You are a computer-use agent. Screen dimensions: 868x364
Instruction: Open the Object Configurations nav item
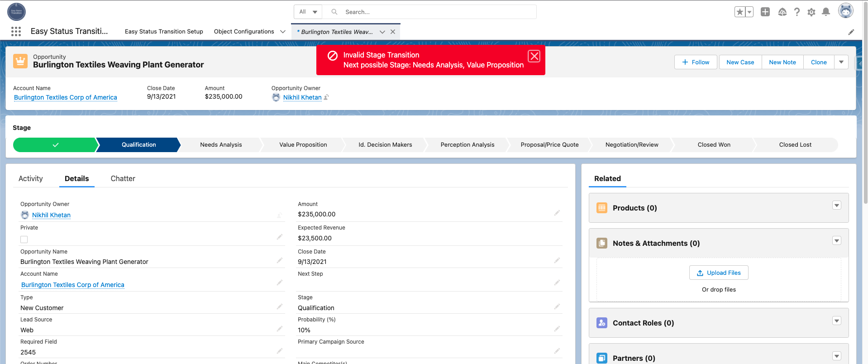[x=244, y=32]
